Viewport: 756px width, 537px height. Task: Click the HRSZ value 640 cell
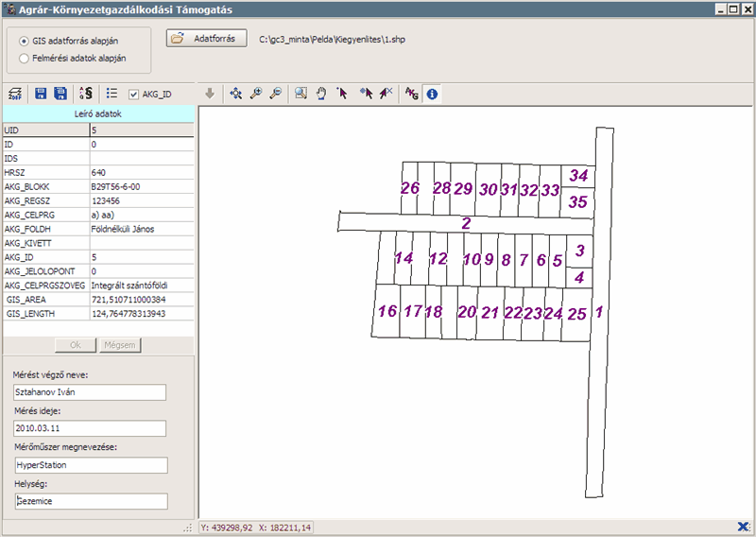point(142,173)
